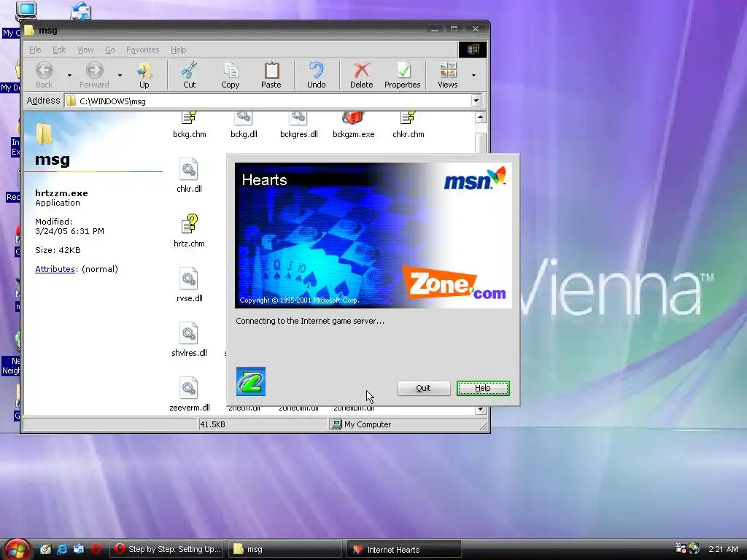Click the Views toolbar button
This screenshot has height=560, width=747.
point(447,75)
